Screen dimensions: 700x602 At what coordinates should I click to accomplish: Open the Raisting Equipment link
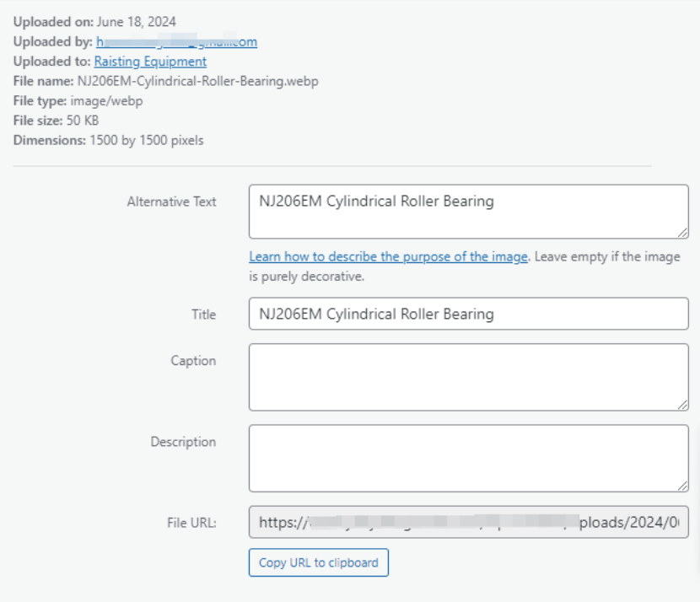click(x=150, y=62)
